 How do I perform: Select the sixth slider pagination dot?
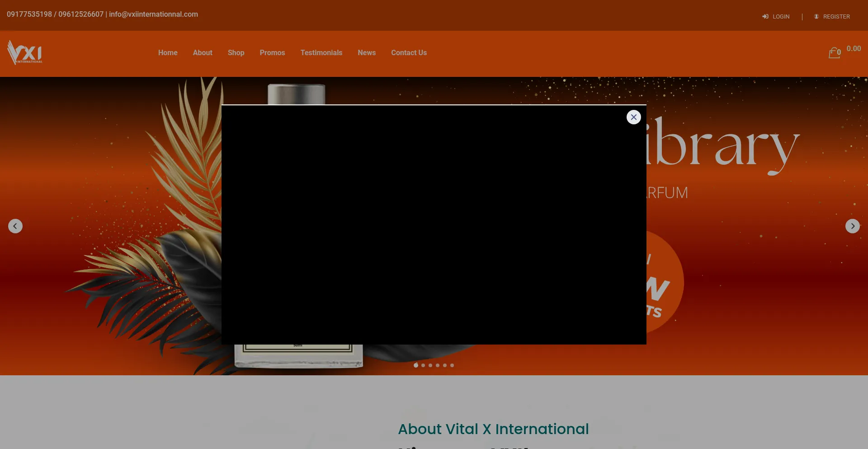point(452,365)
